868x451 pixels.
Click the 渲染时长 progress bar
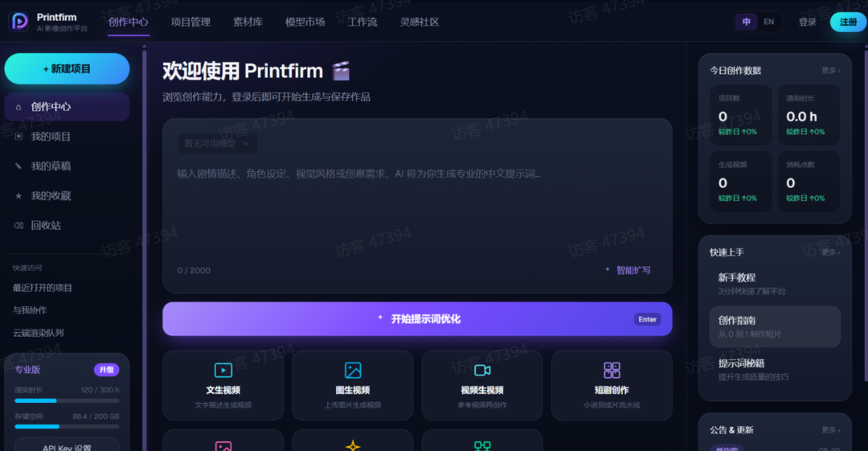tap(67, 400)
